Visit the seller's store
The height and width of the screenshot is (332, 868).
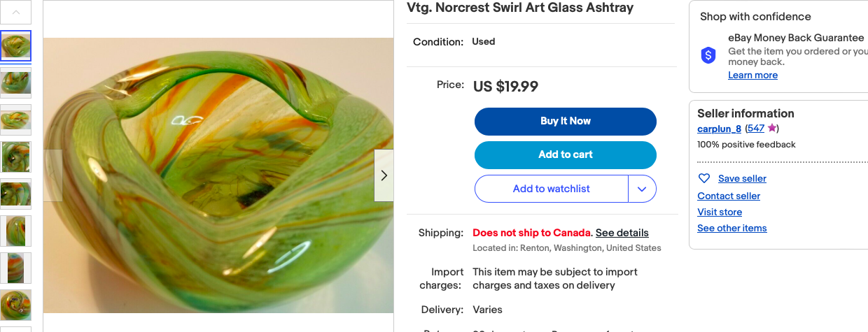tap(719, 212)
